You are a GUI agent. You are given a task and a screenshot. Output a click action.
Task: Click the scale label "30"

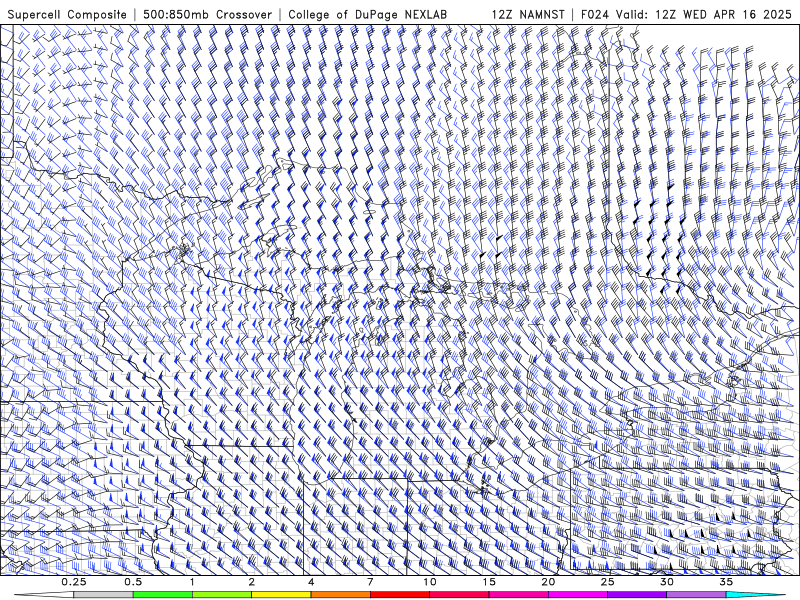point(667,582)
